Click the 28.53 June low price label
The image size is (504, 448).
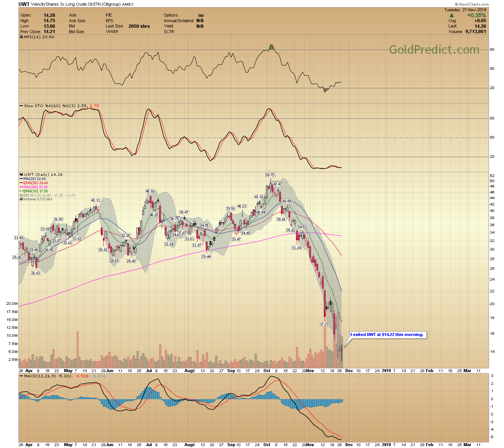pos(114,261)
